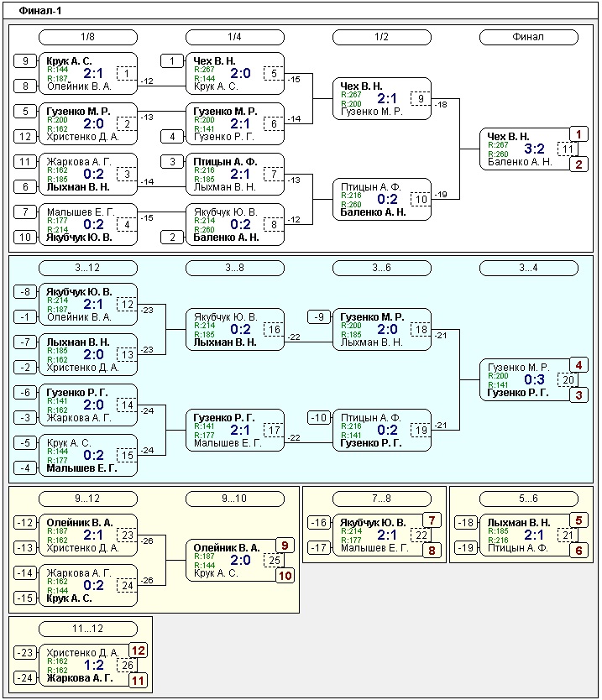This screenshot has width=602, height=700.
Task: Click score 2:0 of match 18
Action: tap(387, 329)
